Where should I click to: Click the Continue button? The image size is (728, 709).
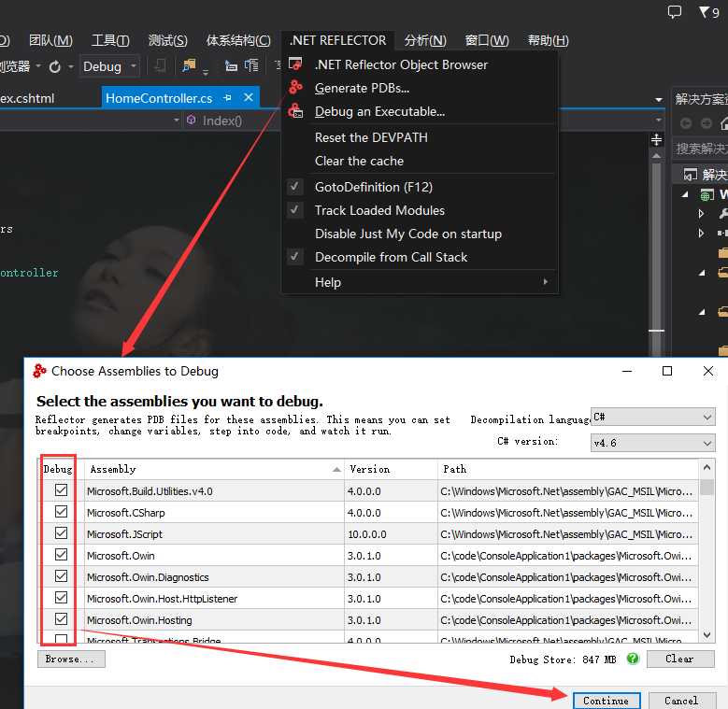tap(607, 701)
